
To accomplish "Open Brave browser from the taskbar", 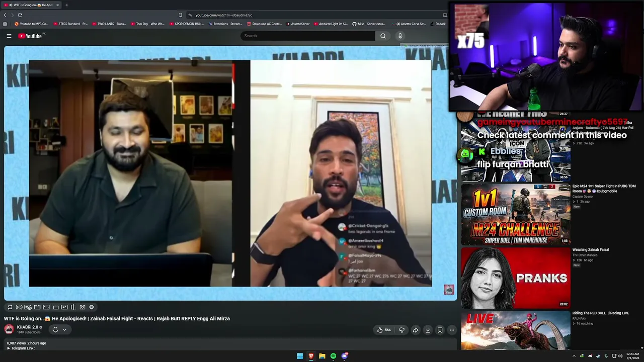I will pos(311,356).
